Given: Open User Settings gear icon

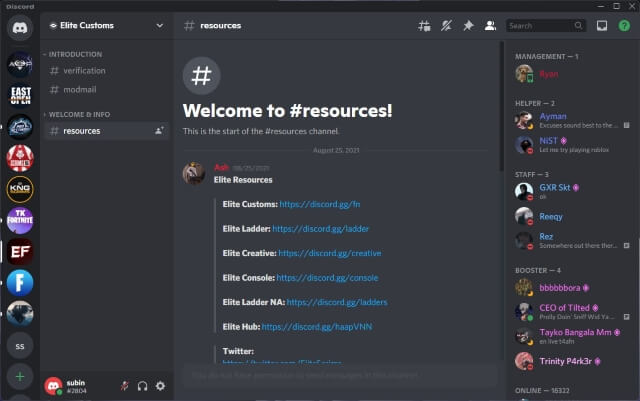Looking at the screenshot, I should click(x=160, y=385).
